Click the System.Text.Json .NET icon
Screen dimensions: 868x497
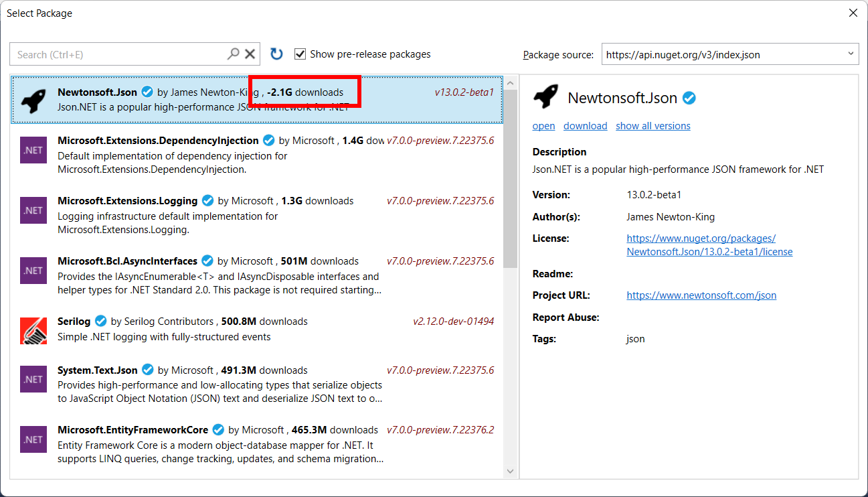(33, 379)
